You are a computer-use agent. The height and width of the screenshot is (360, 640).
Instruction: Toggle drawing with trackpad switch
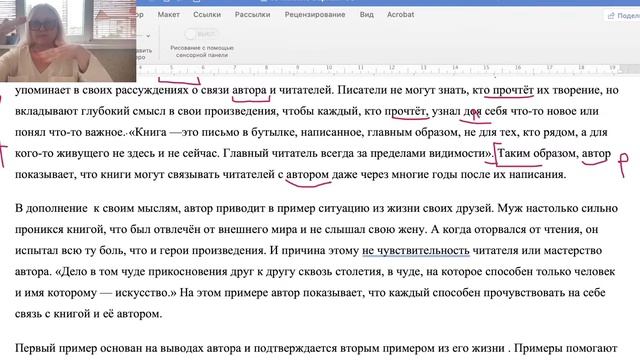click(201, 34)
